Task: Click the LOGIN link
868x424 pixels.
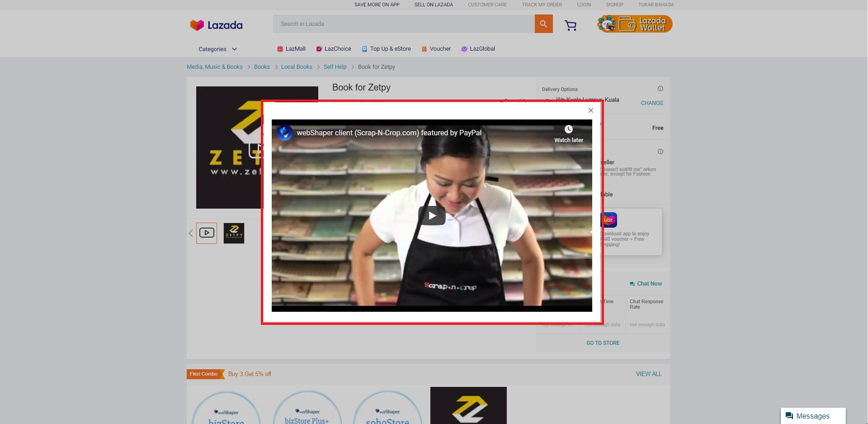Action: [584, 5]
